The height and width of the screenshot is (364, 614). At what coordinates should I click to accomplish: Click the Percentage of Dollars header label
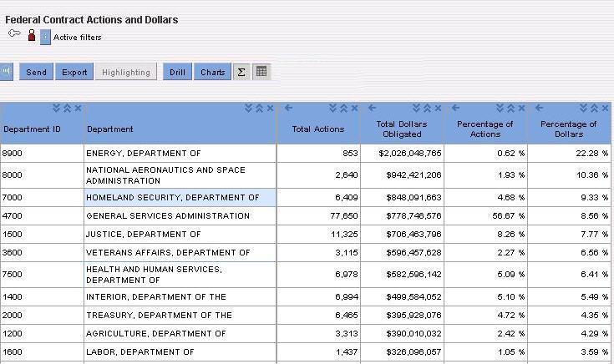tap(569, 129)
